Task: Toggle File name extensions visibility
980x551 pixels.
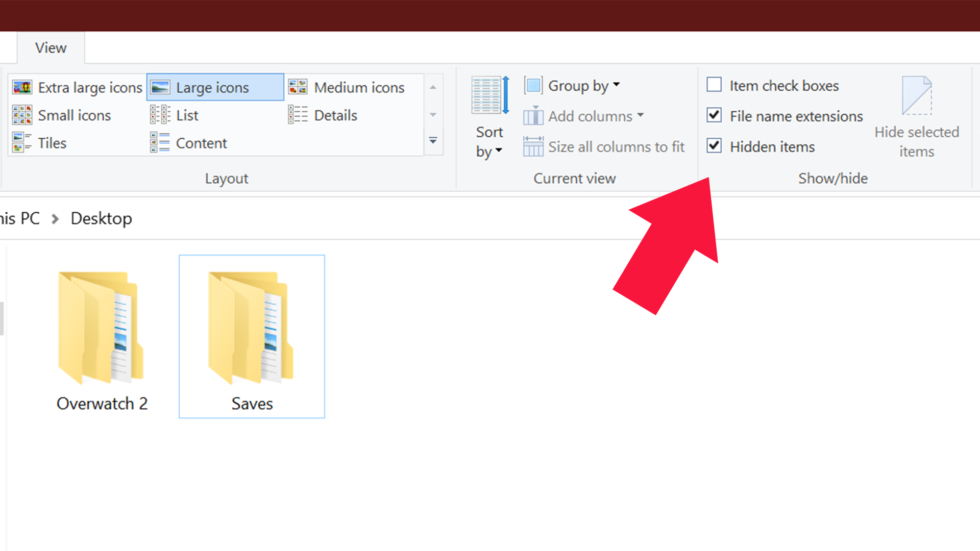Action: (715, 116)
